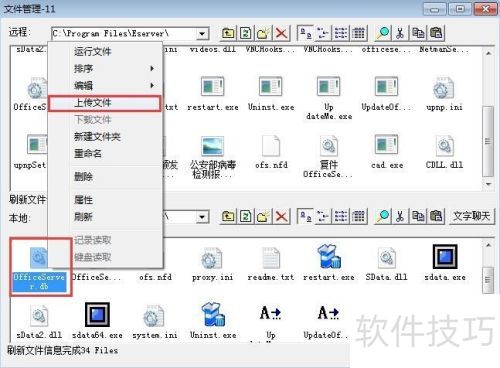The height and width of the screenshot is (368, 500).
Task: Refresh the local (本地) file list icon
Action: [x=246, y=216]
